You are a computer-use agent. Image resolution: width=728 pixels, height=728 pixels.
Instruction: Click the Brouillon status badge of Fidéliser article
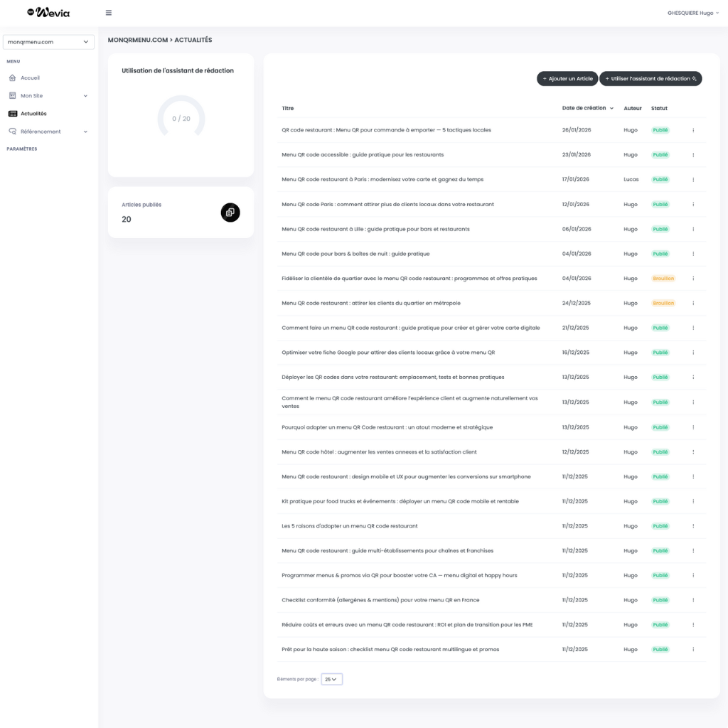pyautogui.click(x=663, y=279)
